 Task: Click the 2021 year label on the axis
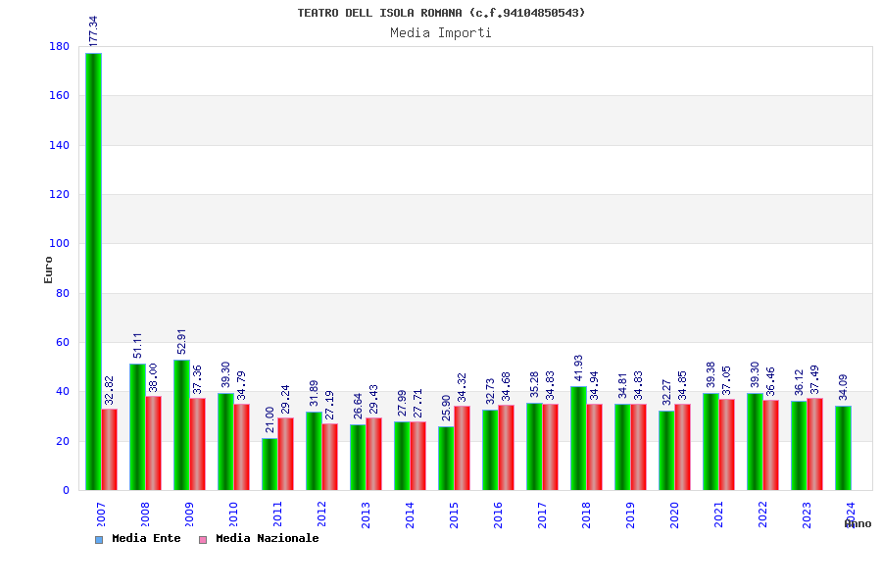coord(718,514)
